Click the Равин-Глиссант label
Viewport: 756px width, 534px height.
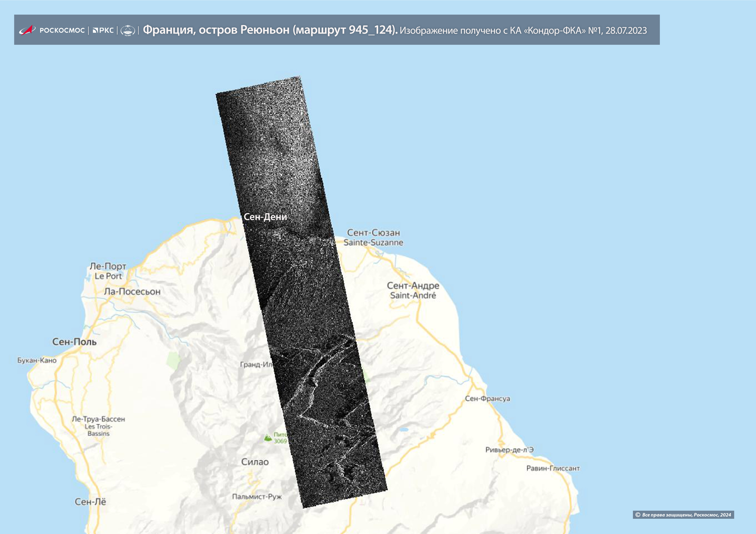tap(553, 468)
